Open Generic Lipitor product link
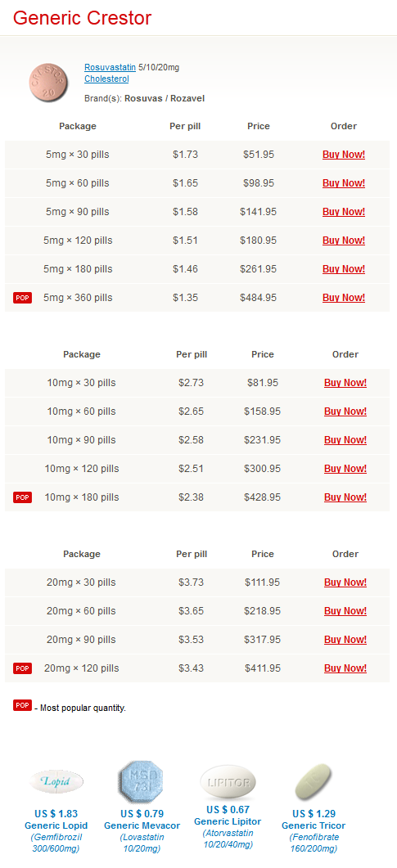Viewport: 397px width, 868px height. pyautogui.click(x=228, y=821)
